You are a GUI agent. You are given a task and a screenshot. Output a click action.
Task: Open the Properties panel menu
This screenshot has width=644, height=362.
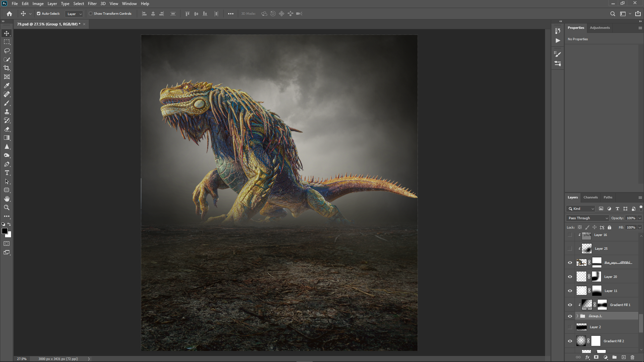640,28
